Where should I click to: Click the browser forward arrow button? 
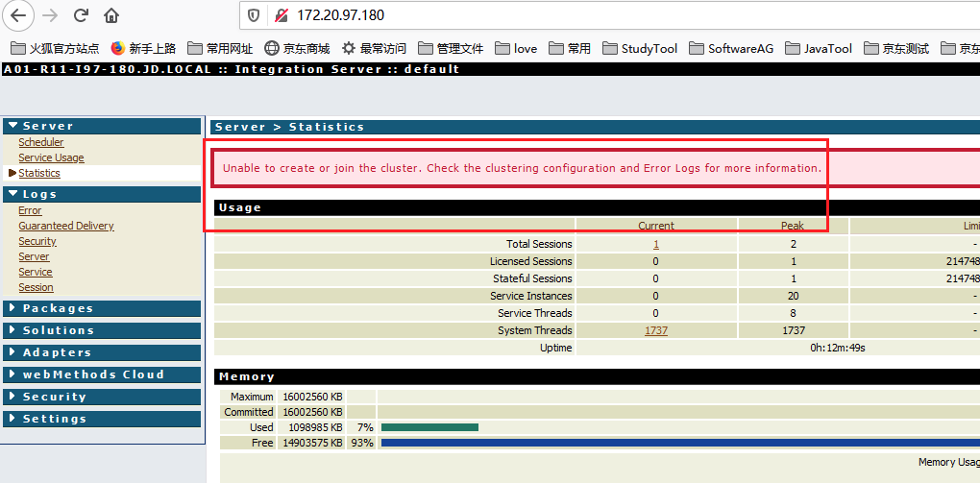coord(50,15)
